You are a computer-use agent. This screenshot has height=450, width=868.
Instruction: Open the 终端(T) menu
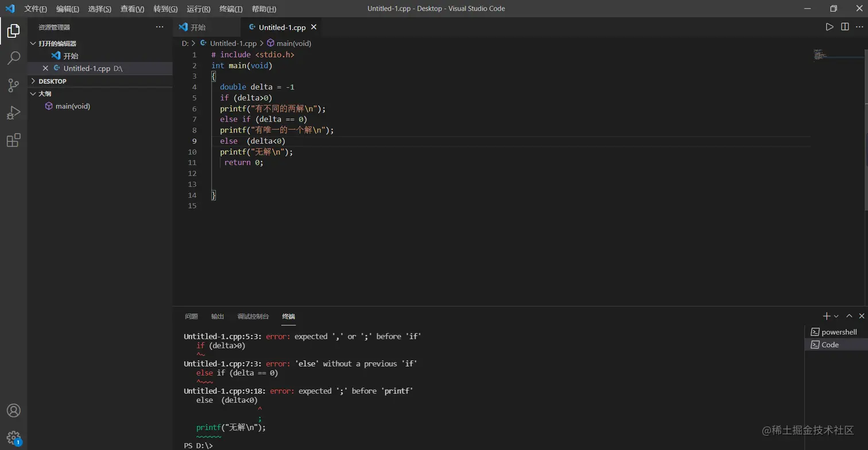click(231, 9)
